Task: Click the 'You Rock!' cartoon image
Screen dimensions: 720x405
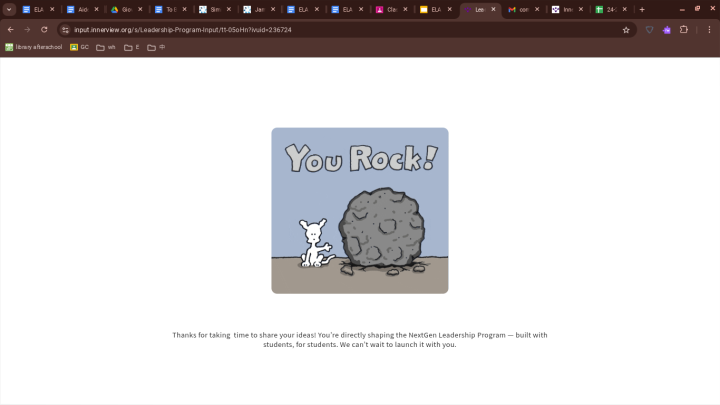Action: point(360,211)
